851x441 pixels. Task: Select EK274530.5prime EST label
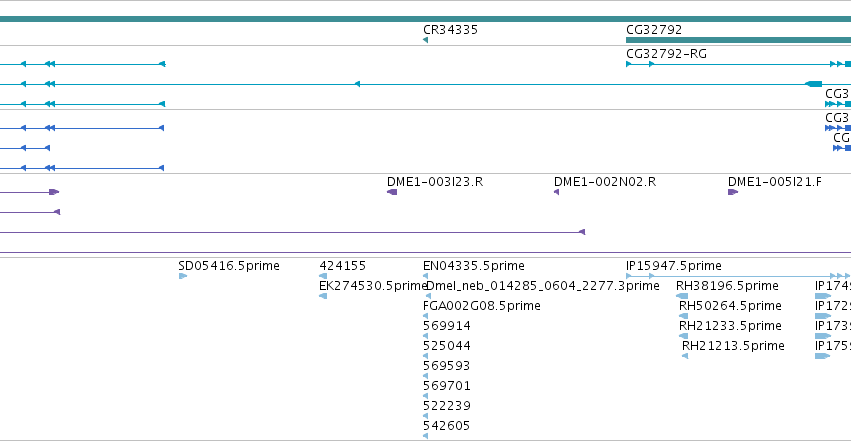click(373, 286)
